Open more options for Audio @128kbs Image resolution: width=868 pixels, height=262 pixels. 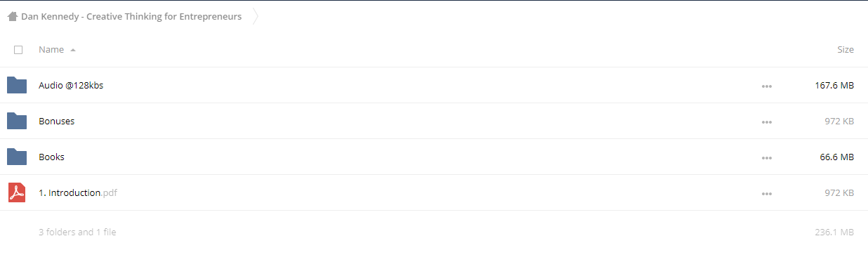767,86
